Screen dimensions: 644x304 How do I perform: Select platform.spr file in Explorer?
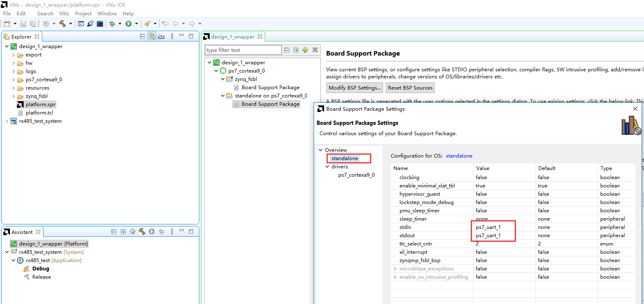click(40, 105)
